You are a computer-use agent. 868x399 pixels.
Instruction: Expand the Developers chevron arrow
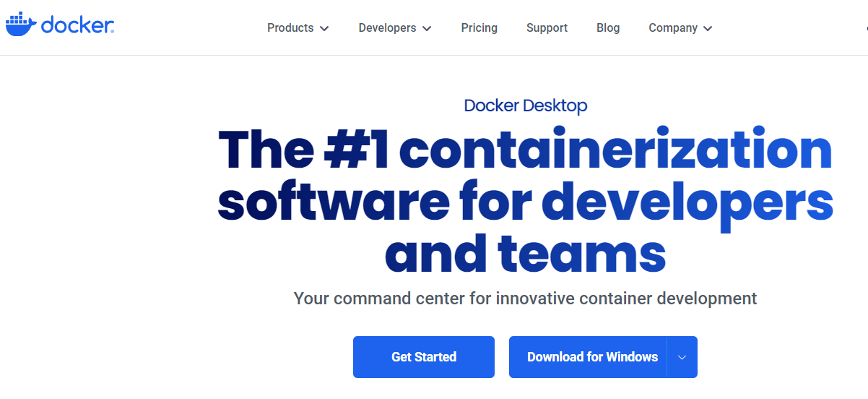pos(427,29)
